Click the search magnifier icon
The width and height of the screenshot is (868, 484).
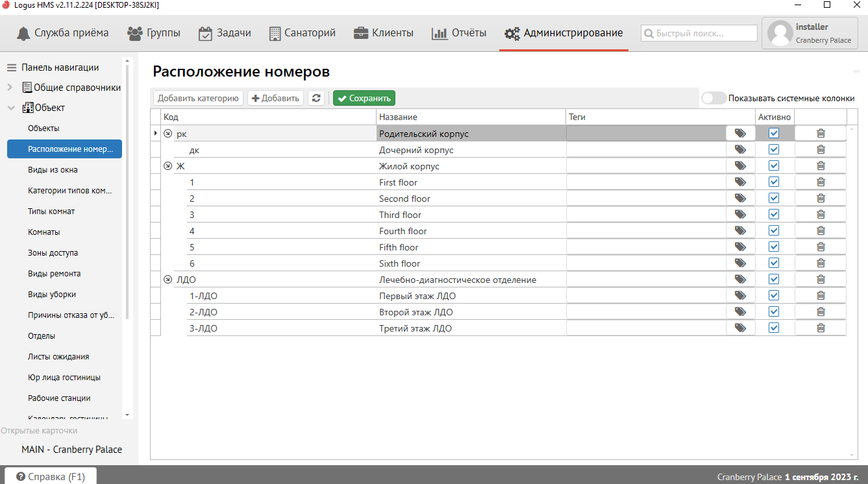[648, 33]
